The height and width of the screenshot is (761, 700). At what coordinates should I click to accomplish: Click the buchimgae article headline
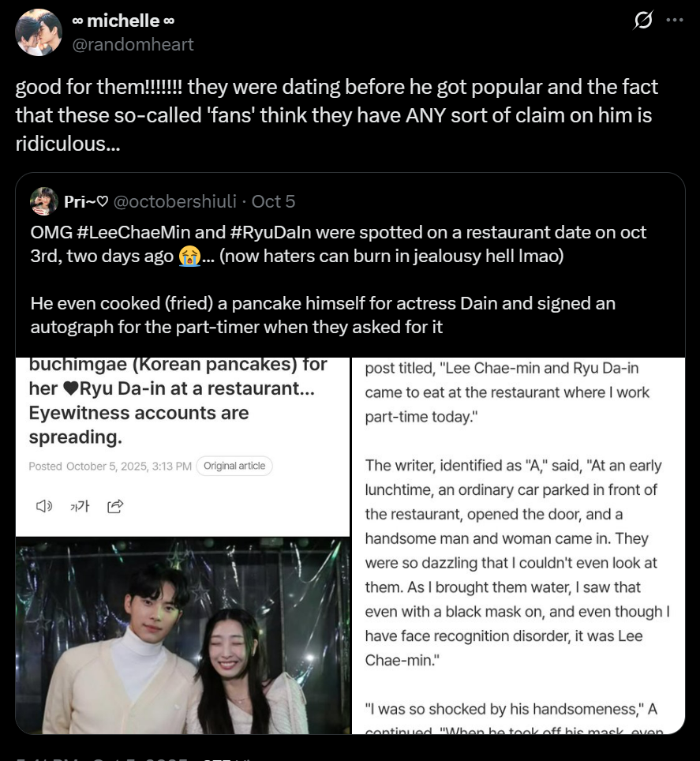[x=178, y=401]
